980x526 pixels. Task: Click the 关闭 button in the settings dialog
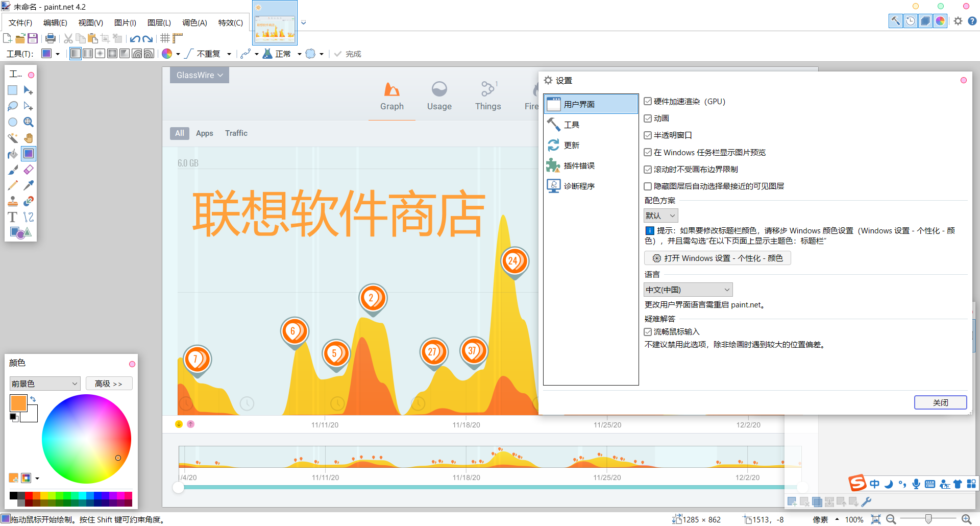coord(940,402)
